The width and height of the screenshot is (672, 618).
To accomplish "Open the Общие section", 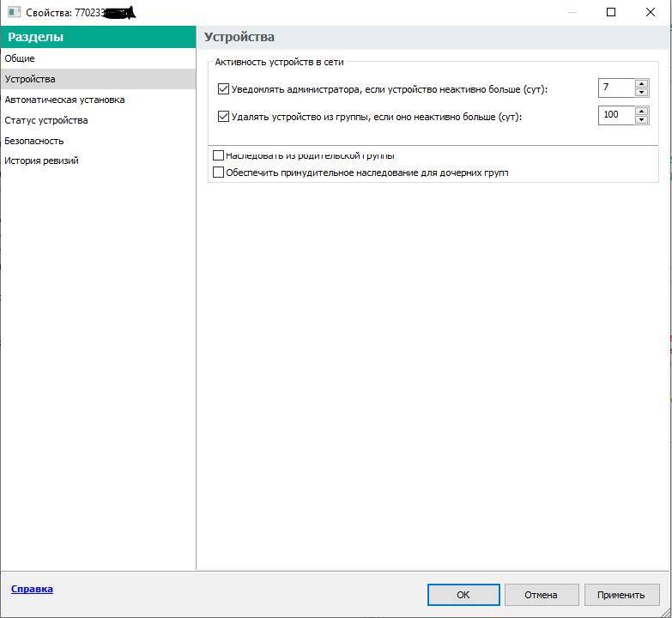I will pyautogui.click(x=20, y=58).
